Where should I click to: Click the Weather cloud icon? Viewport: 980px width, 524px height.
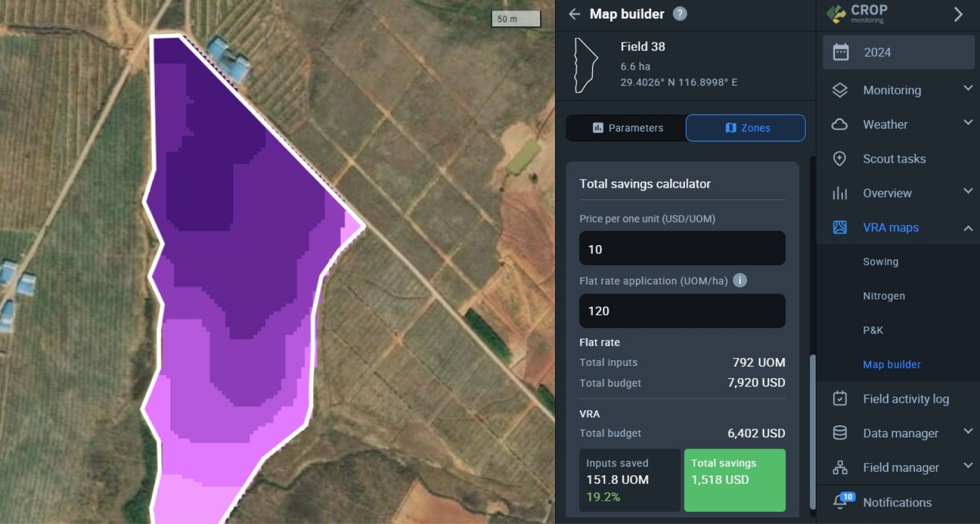[840, 124]
